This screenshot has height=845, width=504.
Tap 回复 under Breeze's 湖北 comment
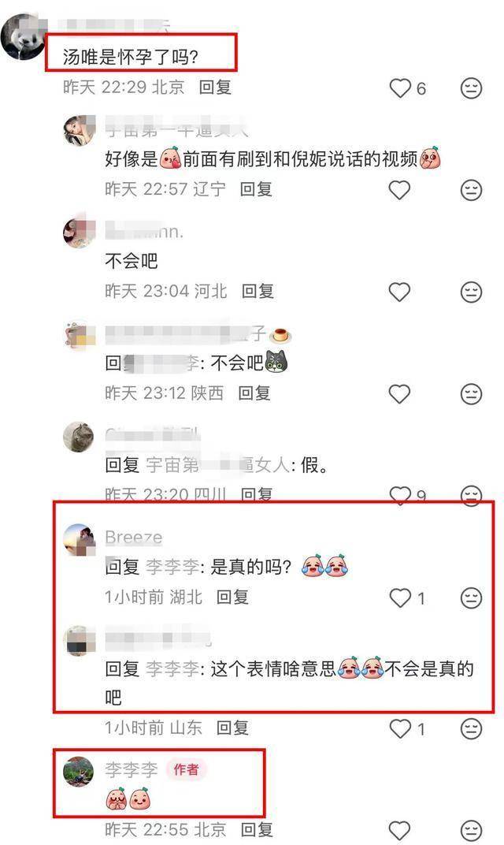(232, 597)
